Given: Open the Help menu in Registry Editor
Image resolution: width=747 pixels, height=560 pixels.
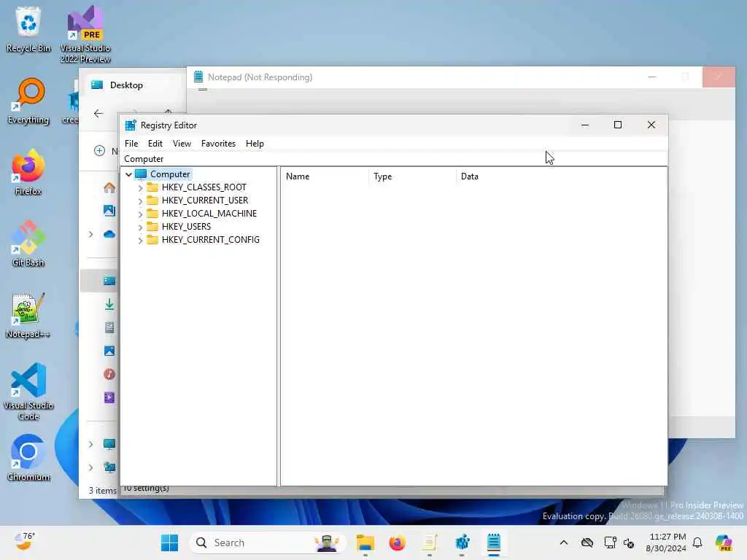Looking at the screenshot, I should tap(255, 144).
